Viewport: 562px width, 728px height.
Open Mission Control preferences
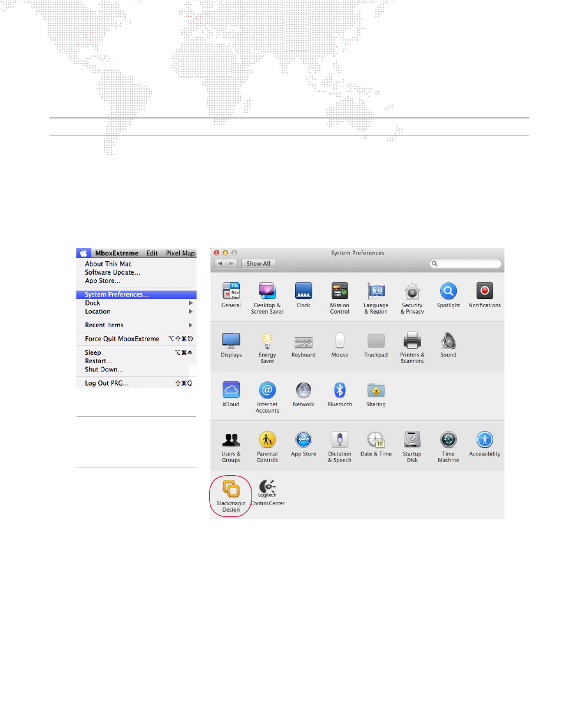(x=339, y=298)
